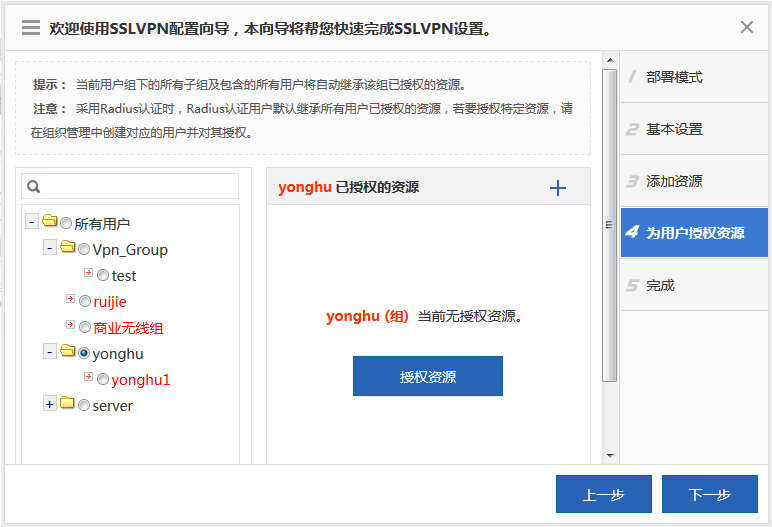Viewport: 772px width, 527px height.
Task: Click the plus icon to add resource
Action: click(558, 188)
